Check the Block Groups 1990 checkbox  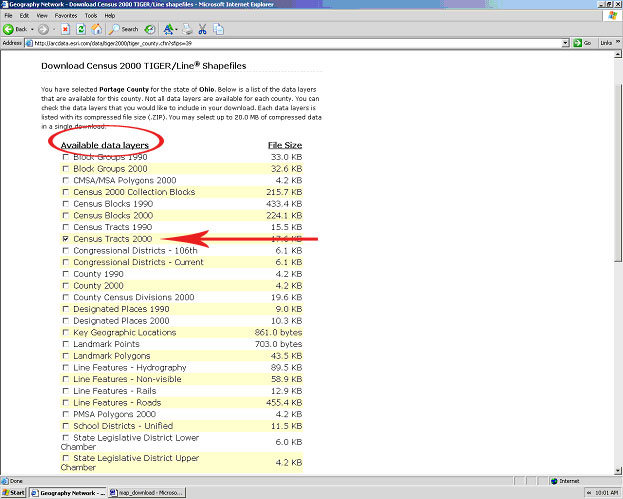[x=66, y=157]
